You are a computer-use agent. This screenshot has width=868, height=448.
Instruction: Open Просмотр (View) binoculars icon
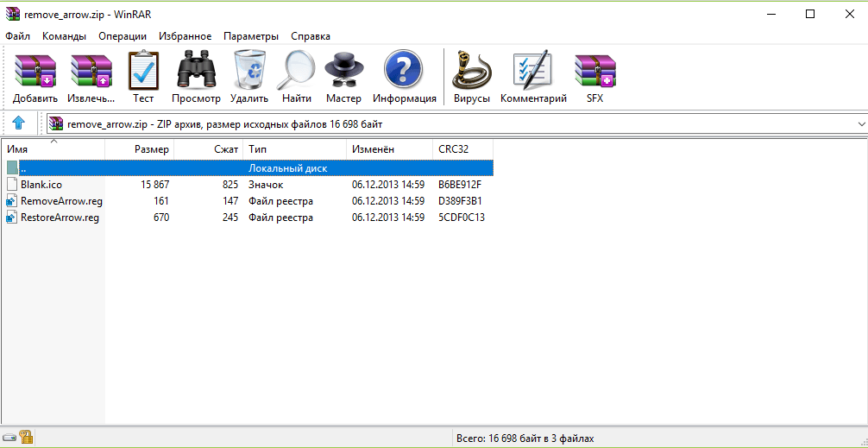pos(196,71)
